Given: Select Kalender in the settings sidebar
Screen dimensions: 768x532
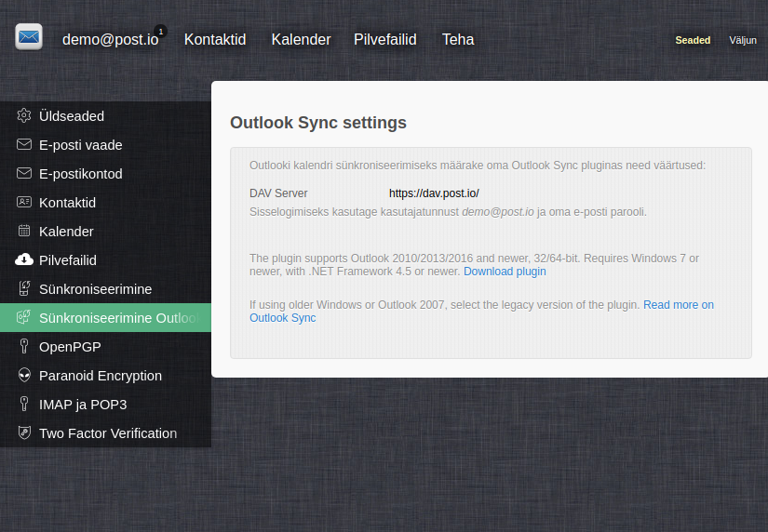Looking at the screenshot, I should [105, 232].
